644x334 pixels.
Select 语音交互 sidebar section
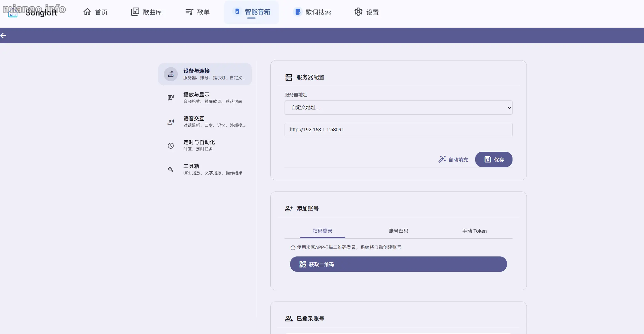tap(205, 122)
